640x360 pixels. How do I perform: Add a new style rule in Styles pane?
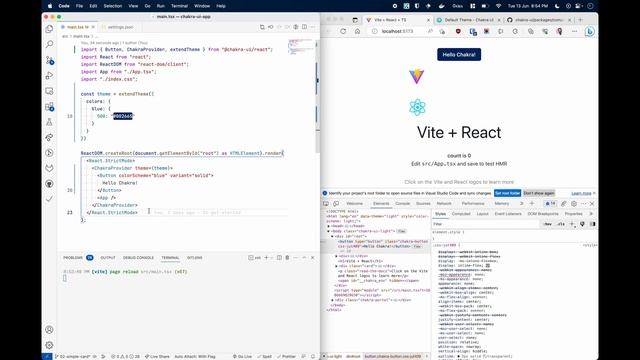tap(572, 224)
